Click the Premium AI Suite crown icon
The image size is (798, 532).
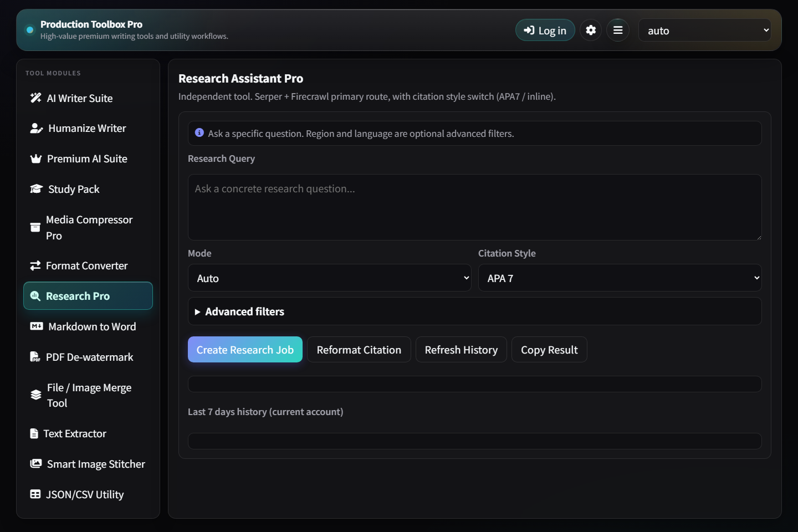(36, 159)
